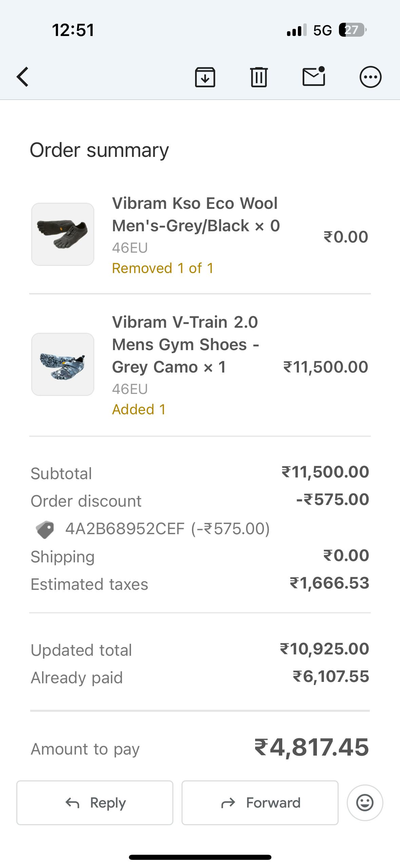Tap Vibram V-Train 2.0 product name
The height and width of the screenshot is (868, 400).
tap(185, 344)
